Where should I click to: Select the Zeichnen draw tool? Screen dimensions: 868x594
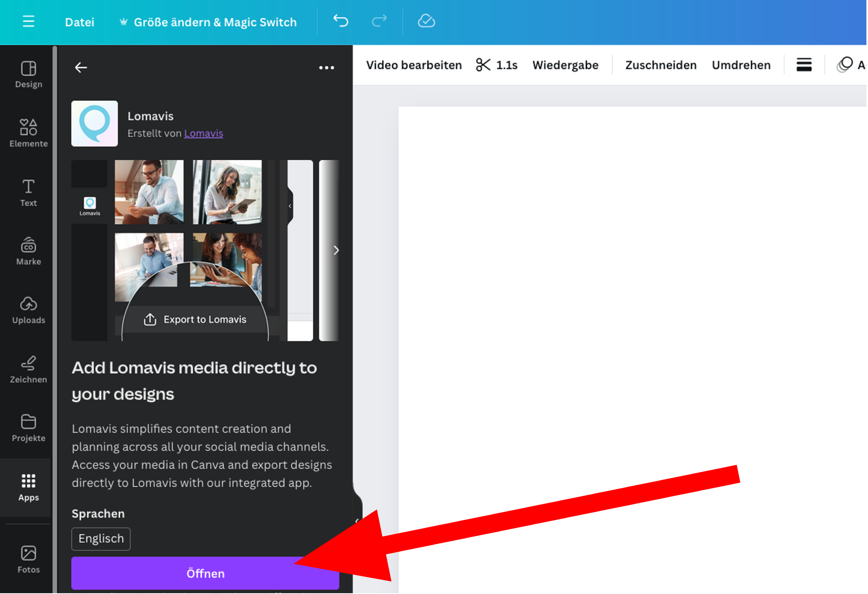coord(28,369)
